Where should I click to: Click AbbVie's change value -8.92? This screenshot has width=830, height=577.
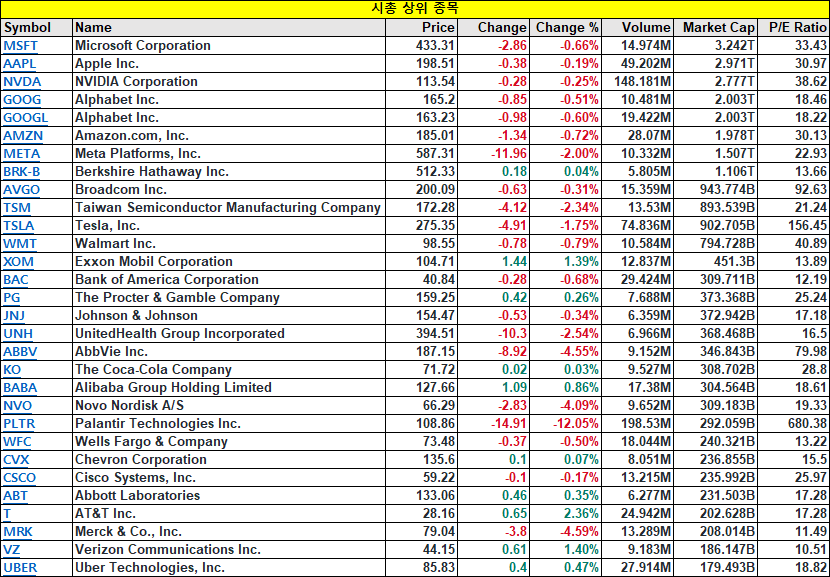coord(493,351)
